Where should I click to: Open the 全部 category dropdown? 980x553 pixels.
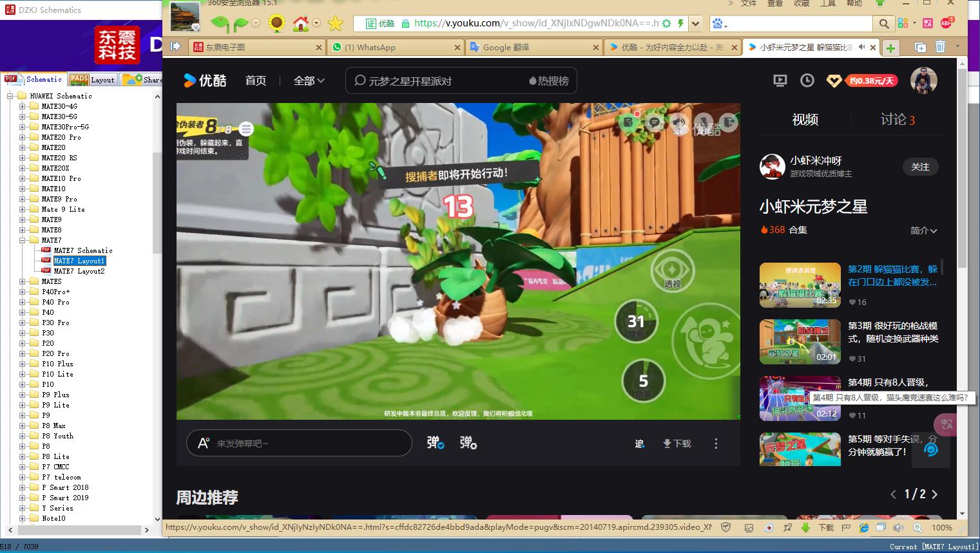tap(309, 80)
